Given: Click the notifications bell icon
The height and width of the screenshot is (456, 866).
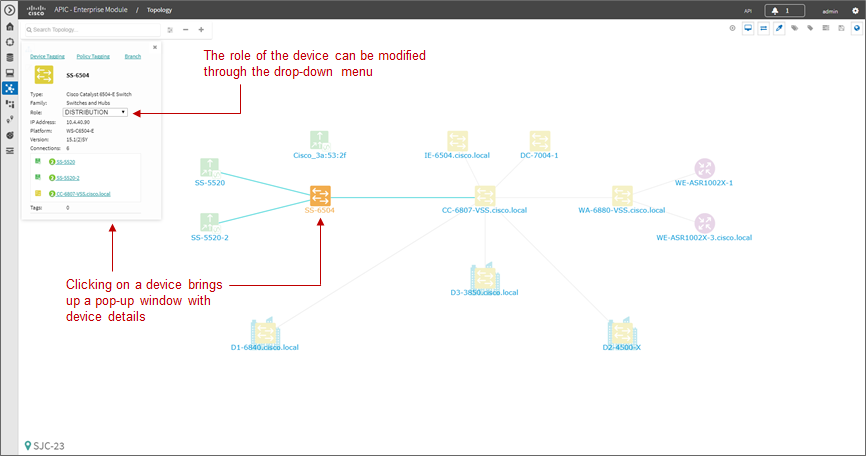Looking at the screenshot, I should coord(775,10).
